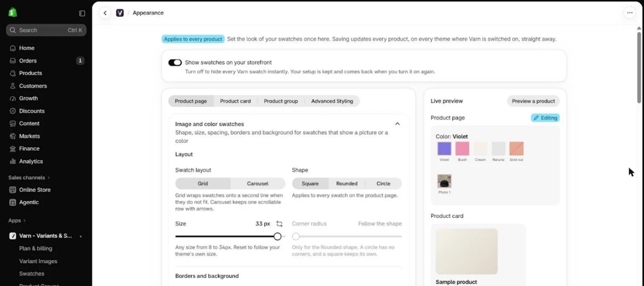Click the Shopify logo icon
This screenshot has height=286, width=644.
[13, 12]
